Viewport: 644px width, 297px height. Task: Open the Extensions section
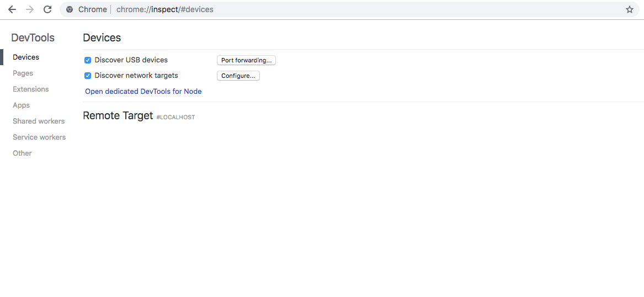31,89
